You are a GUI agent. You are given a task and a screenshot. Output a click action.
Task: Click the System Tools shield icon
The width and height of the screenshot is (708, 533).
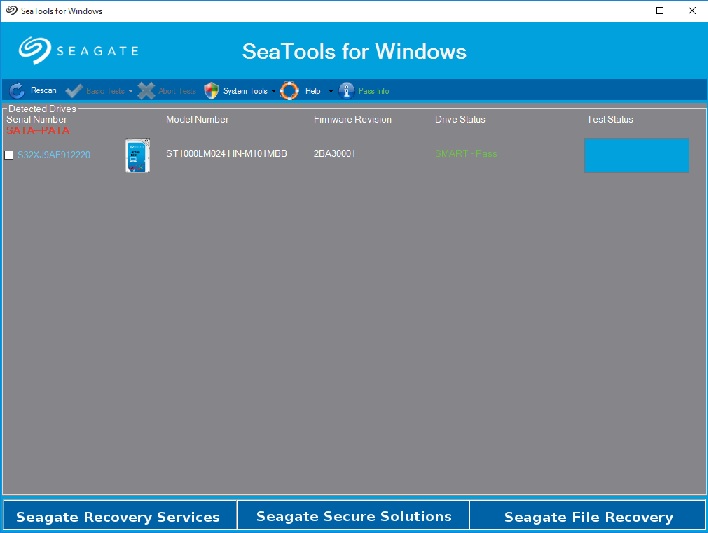(x=211, y=91)
